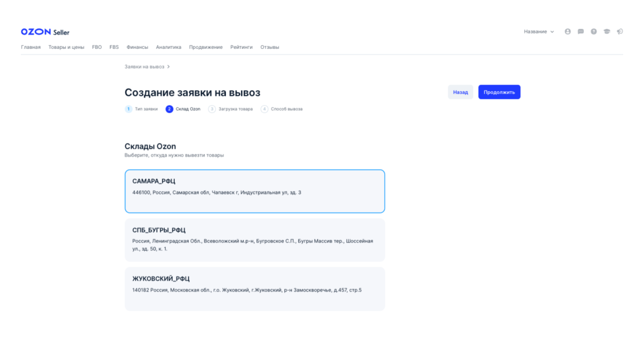Open the Отзывы menu item
Viewport: 644px width, 342px height.
tap(270, 47)
